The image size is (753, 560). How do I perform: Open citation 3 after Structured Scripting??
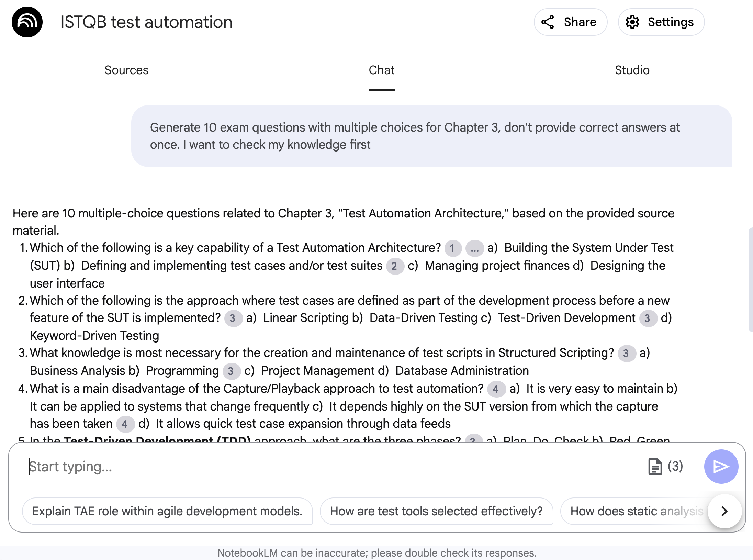(x=626, y=353)
